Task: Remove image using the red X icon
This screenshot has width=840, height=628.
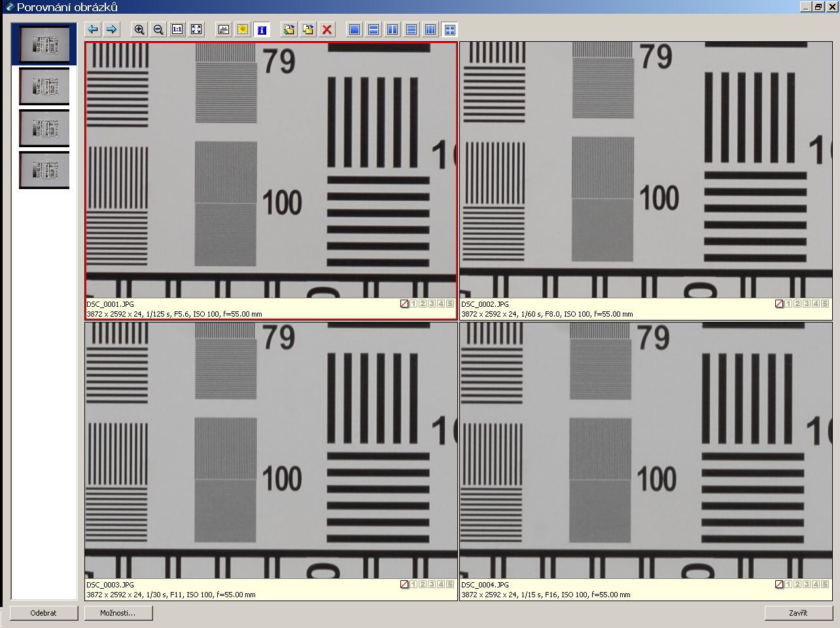Action: [327, 29]
